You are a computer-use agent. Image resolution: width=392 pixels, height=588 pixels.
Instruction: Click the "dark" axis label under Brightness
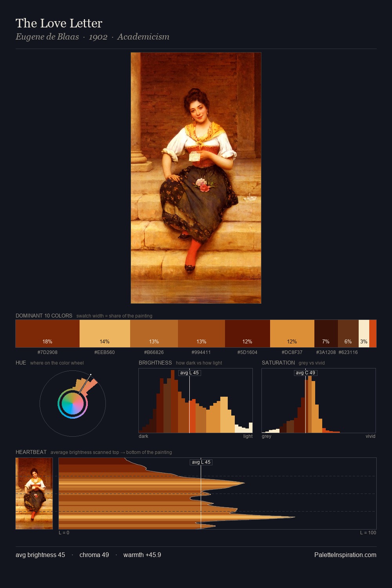point(143,436)
